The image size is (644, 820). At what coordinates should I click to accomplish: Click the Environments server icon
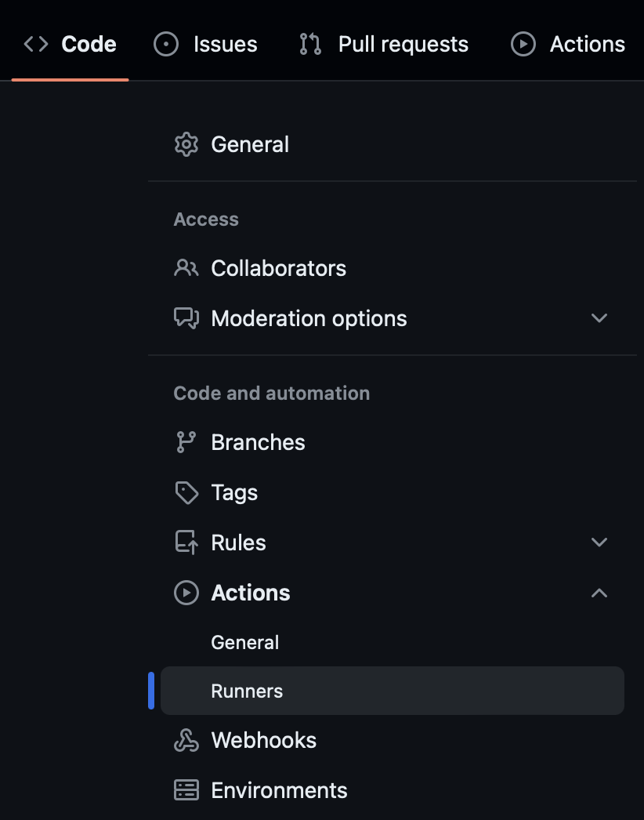pyautogui.click(x=186, y=790)
